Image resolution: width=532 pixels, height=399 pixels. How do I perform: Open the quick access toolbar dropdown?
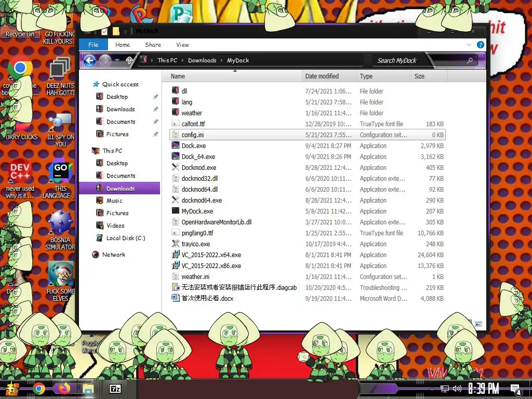tap(125, 32)
